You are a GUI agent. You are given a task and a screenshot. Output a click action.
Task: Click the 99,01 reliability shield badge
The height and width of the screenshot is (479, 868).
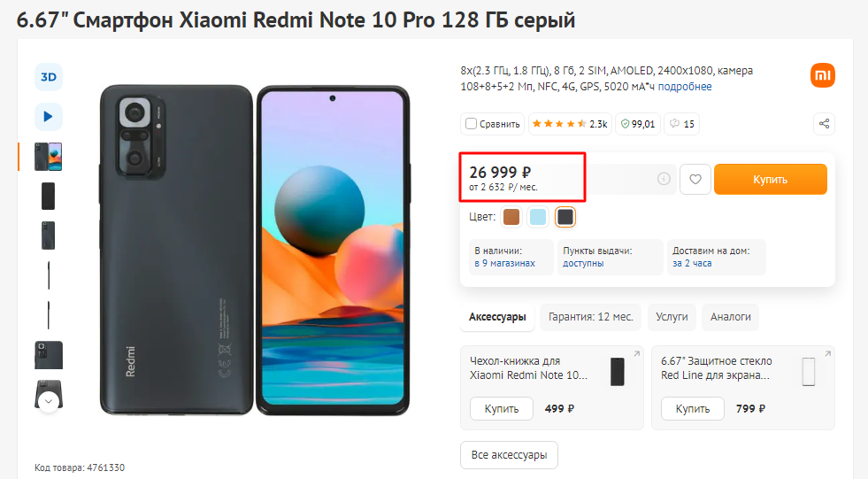pos(637,124)
